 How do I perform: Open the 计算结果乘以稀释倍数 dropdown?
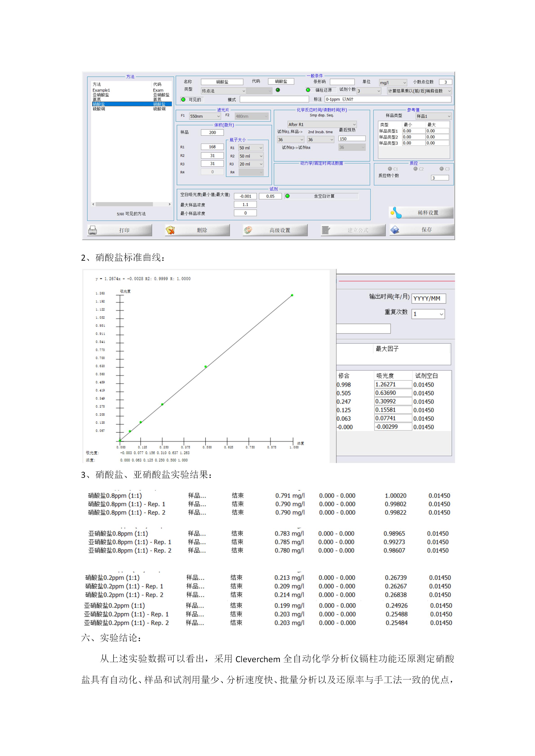pos(419,91)
